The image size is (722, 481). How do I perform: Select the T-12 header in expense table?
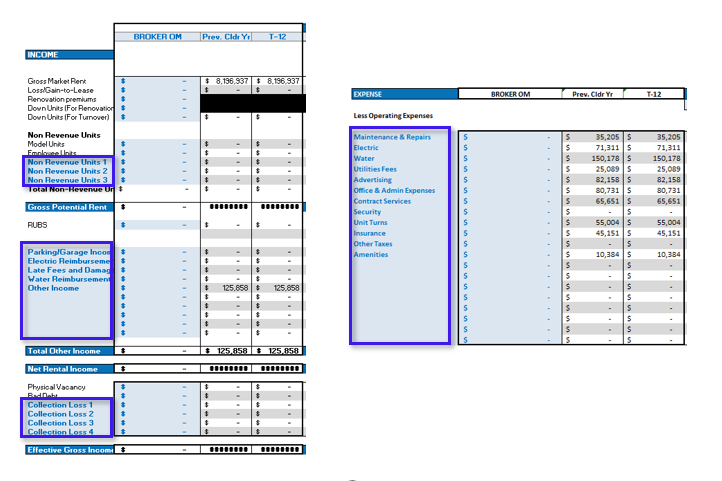pyautogui.click(x=653, y=94)
